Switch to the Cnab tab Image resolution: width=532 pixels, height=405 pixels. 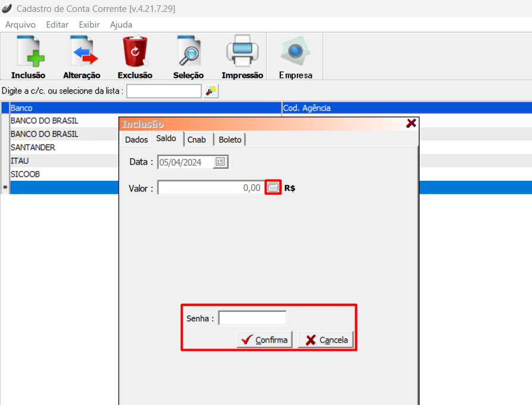(x=196, y=140)
